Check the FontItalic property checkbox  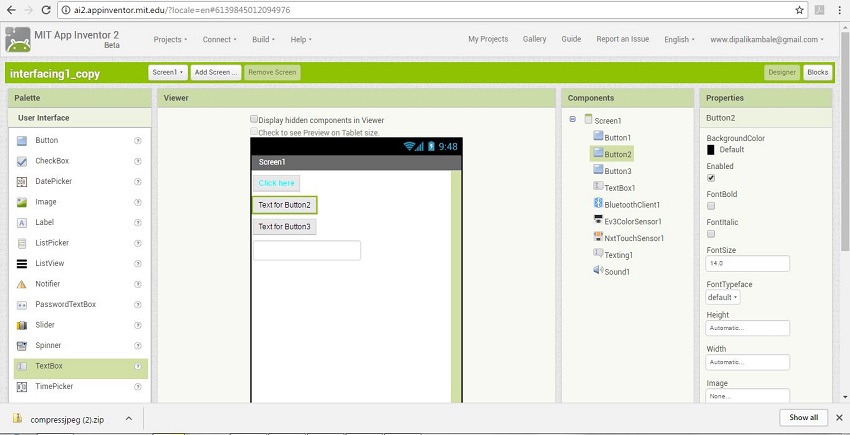pyautogui.click(x=711, y=234)
